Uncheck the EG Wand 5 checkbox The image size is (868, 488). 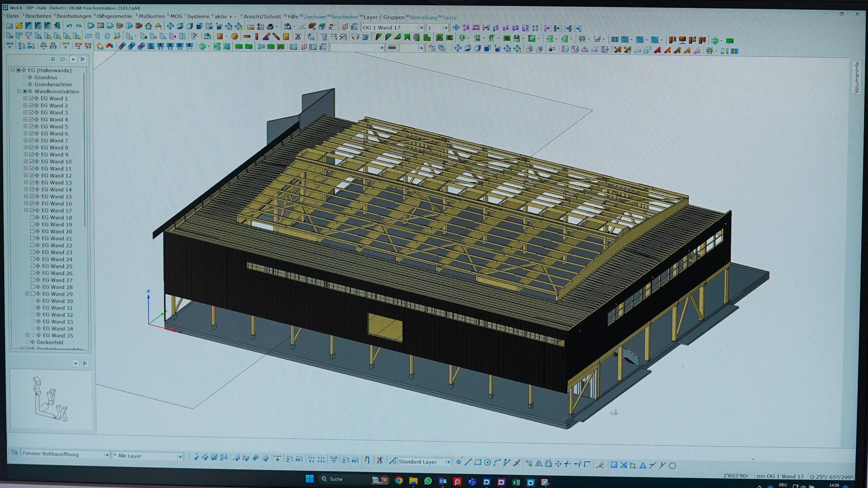click(x=31, y=126)
